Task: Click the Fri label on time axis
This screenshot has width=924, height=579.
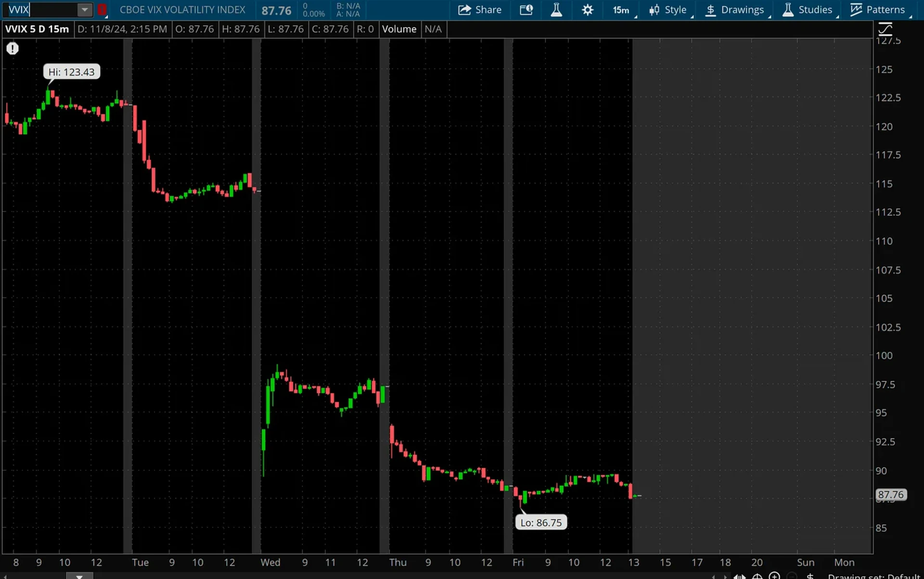Action: 518,563
